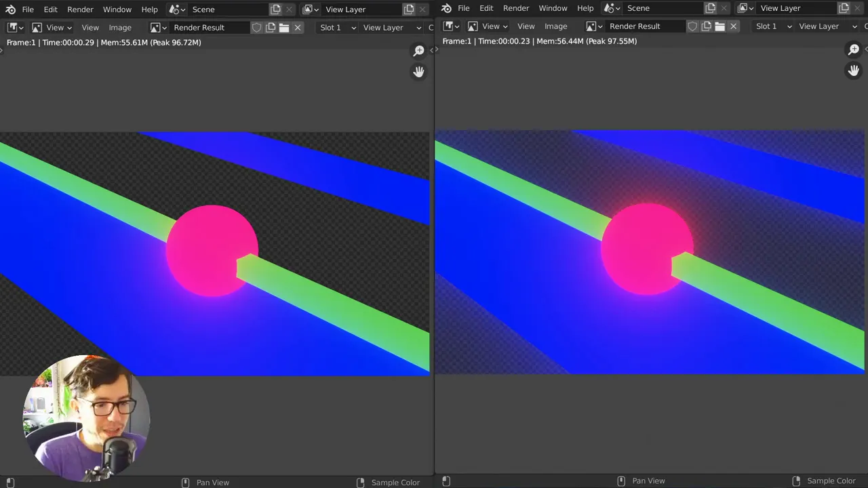Open the Render menu in the left window
The image size is (868, 488).
(80, 9)
